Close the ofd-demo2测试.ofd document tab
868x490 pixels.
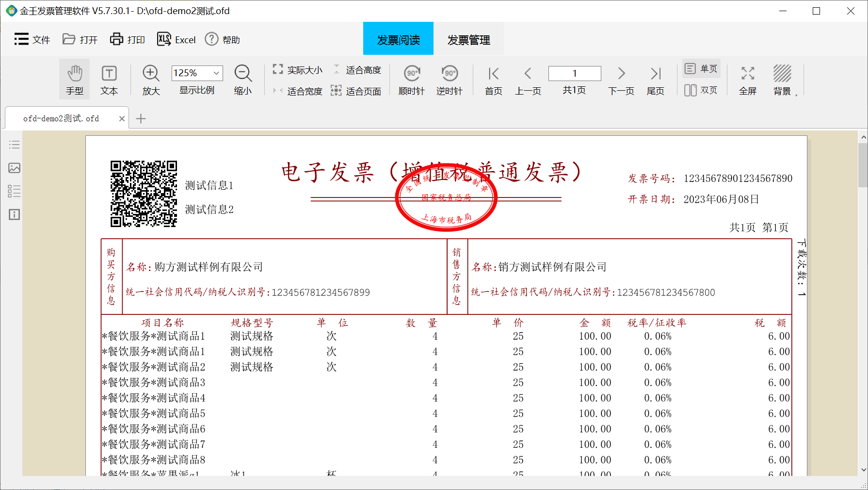click(122, 119)
